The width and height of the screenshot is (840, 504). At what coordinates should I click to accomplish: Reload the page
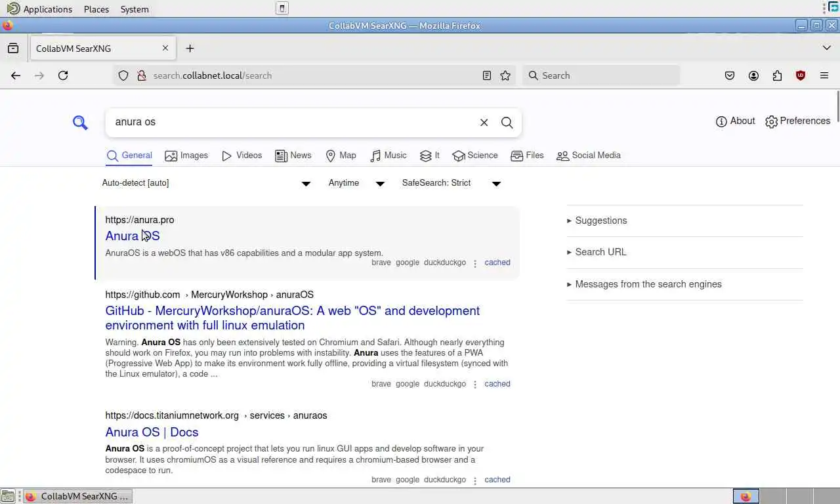[x=63, y=75]
